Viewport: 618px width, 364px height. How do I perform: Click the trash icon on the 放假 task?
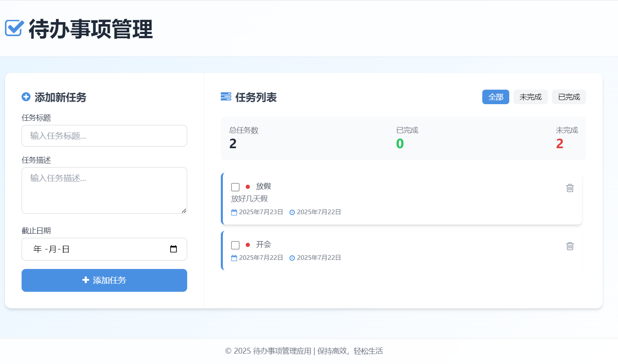[569, 188]
